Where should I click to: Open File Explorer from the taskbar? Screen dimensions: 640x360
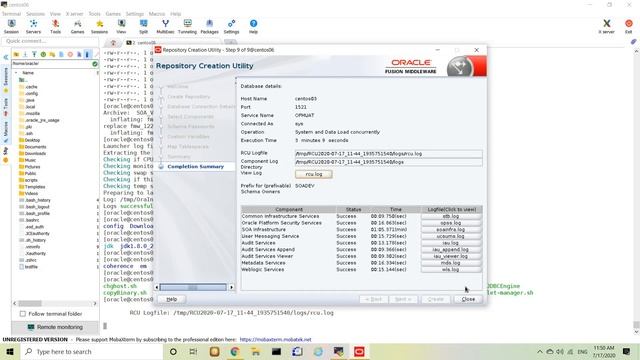click(256, 351)
